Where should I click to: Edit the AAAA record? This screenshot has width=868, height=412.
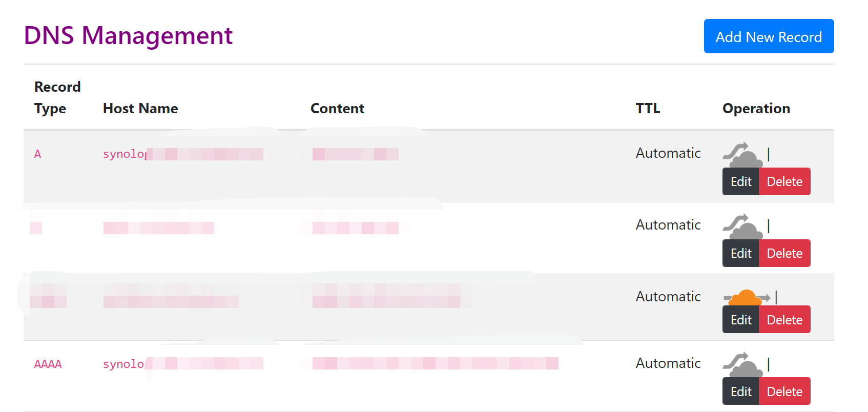741,392
